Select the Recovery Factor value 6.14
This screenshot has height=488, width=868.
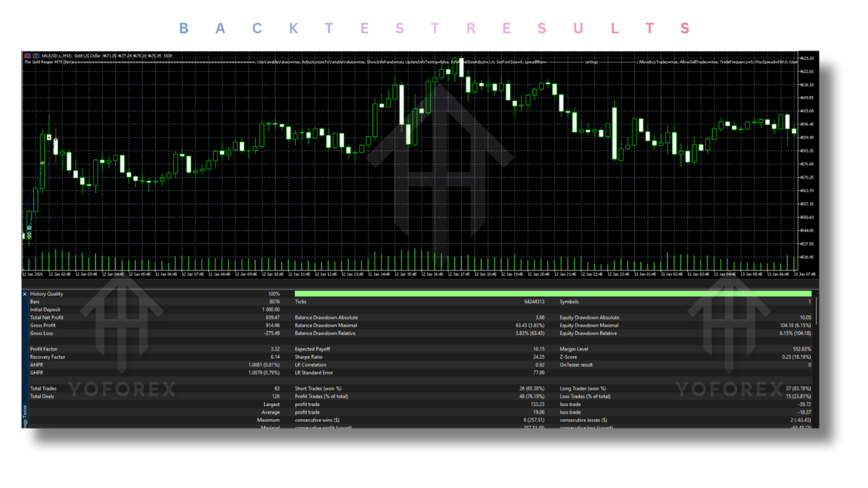point(275,357)
